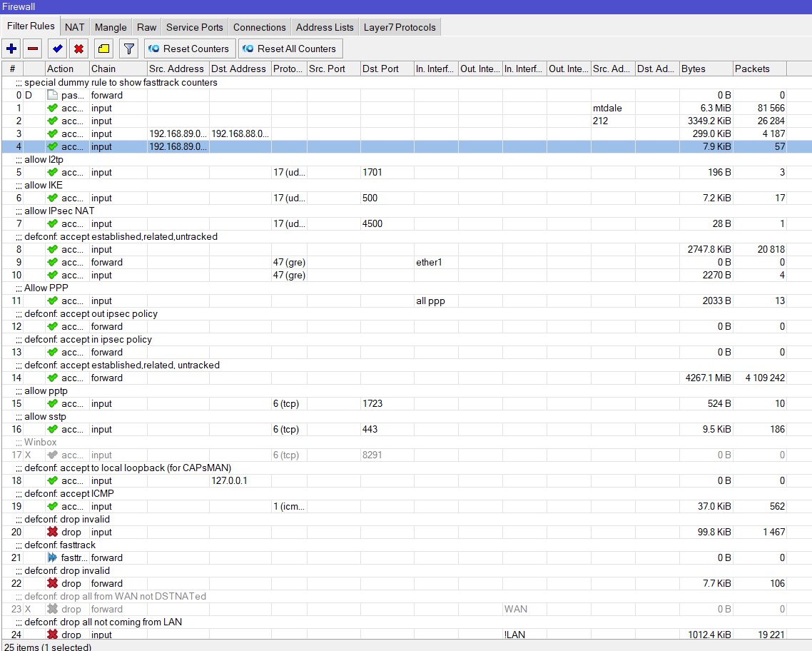Click the Reset All Counters button

290,49
